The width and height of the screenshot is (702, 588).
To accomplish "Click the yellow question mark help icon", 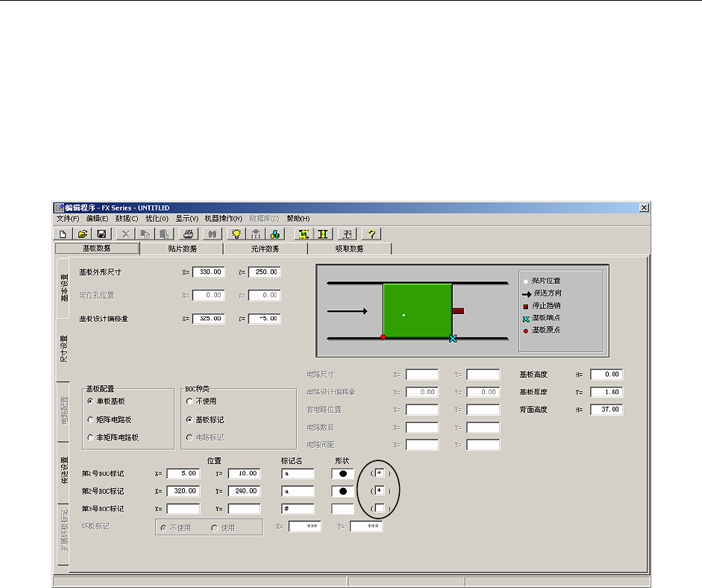I will pos(371,234).
